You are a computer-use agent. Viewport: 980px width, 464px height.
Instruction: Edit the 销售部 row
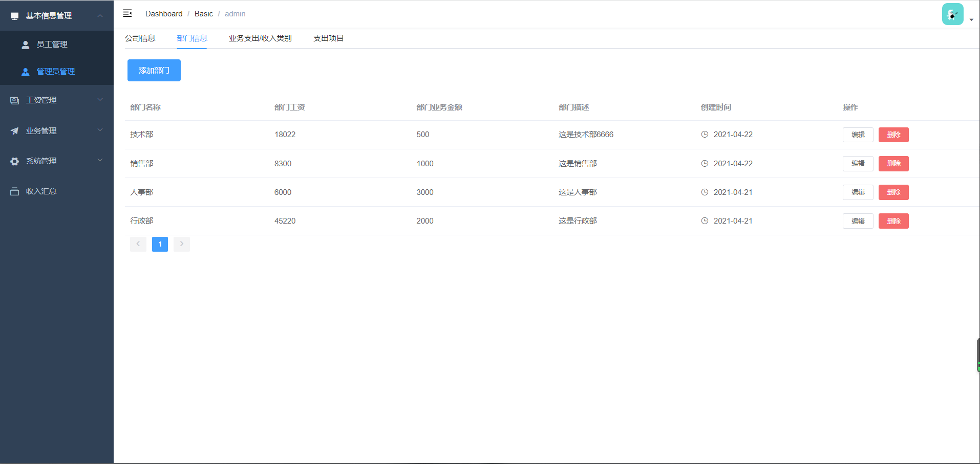(x=858, y=164)
